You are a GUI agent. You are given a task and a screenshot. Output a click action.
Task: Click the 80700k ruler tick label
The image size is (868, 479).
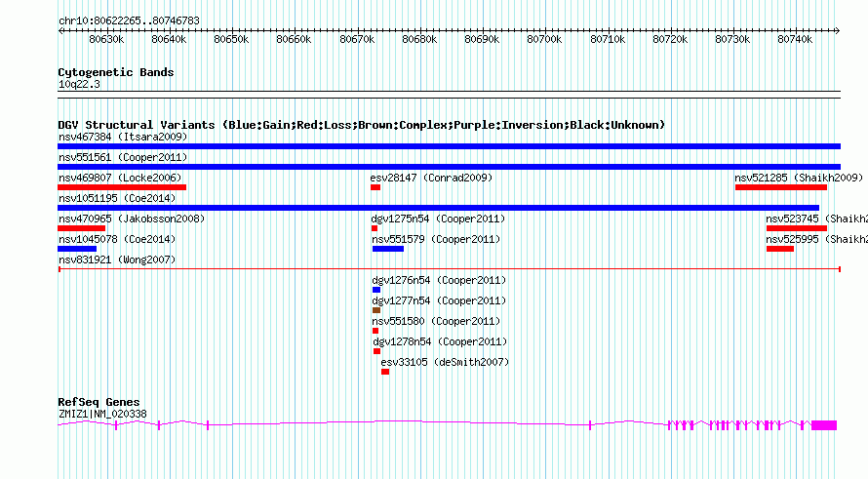click(x=544, y=39)
